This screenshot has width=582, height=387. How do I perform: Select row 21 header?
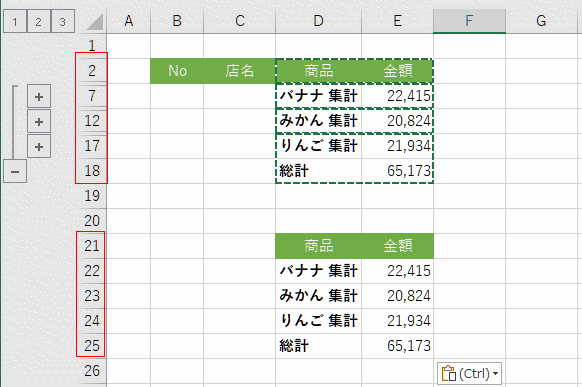tap(92, 246)
